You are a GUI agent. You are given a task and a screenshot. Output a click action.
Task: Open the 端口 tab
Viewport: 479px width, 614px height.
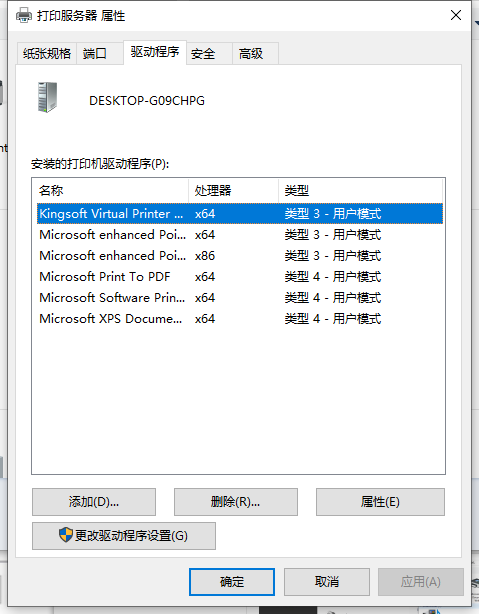(x=95, y=53)
